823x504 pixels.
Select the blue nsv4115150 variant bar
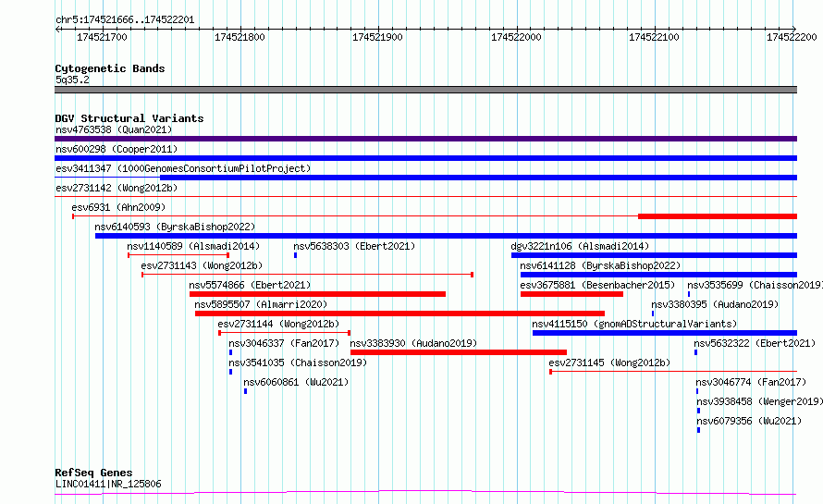pyautogui.click(x=665, y=333)
